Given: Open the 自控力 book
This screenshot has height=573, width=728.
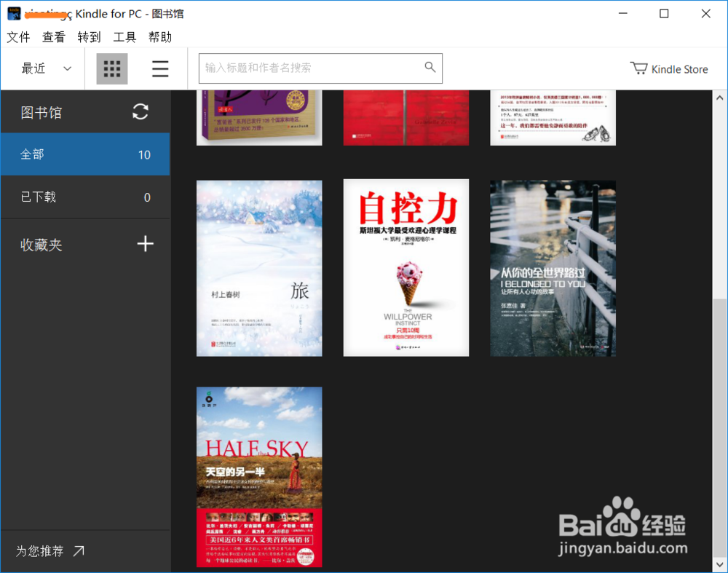Looking at the screenshot, I should 406,268.
